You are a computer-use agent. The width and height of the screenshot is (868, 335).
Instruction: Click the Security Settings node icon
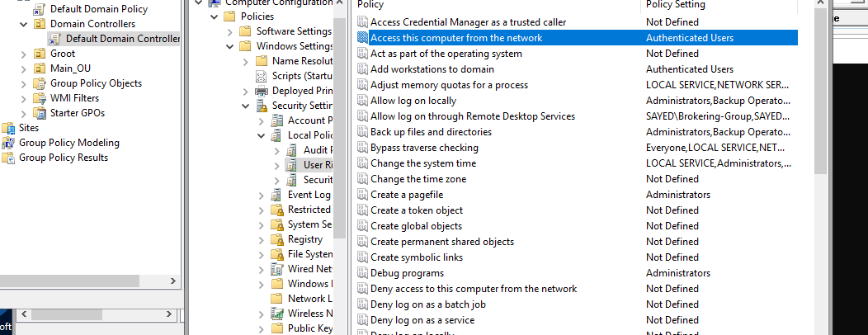coord(262,106)
